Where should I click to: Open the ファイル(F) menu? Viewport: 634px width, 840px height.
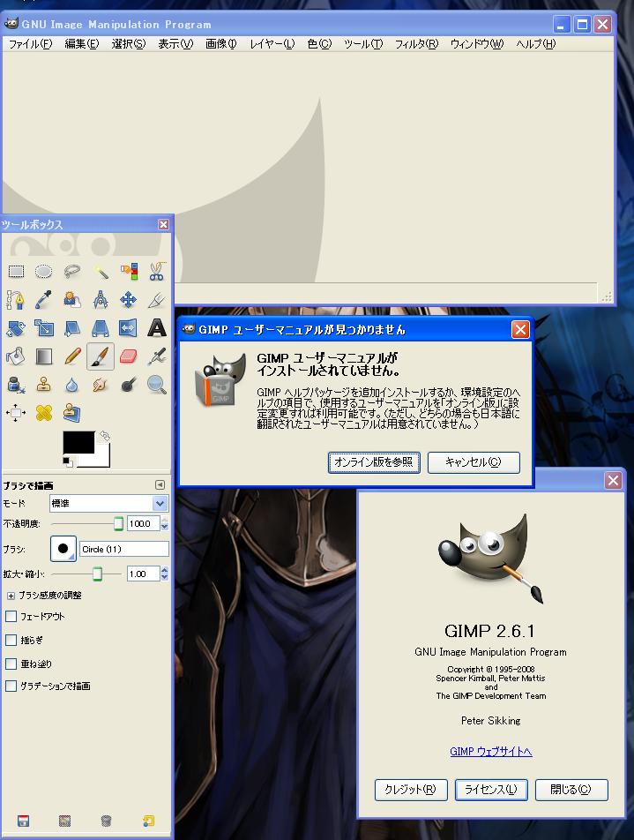(x=31, y=44)
